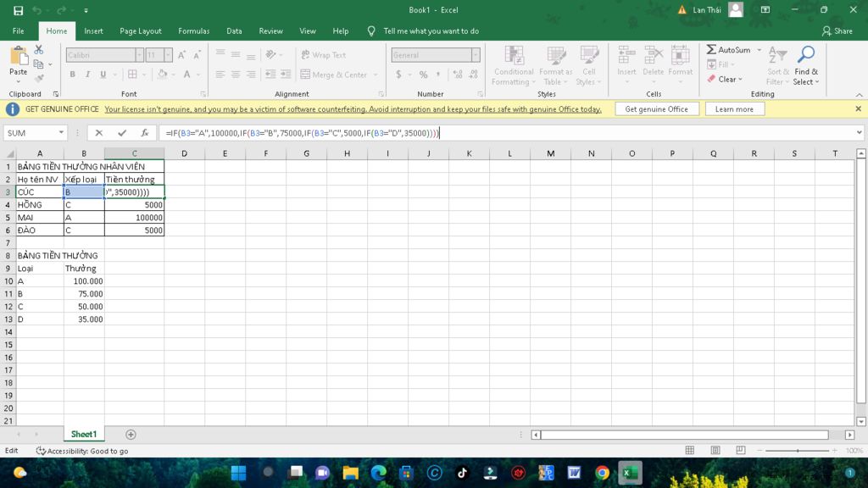The image size is (868, 488).
Task: Open Format as Table gallery
Action: 555,66
